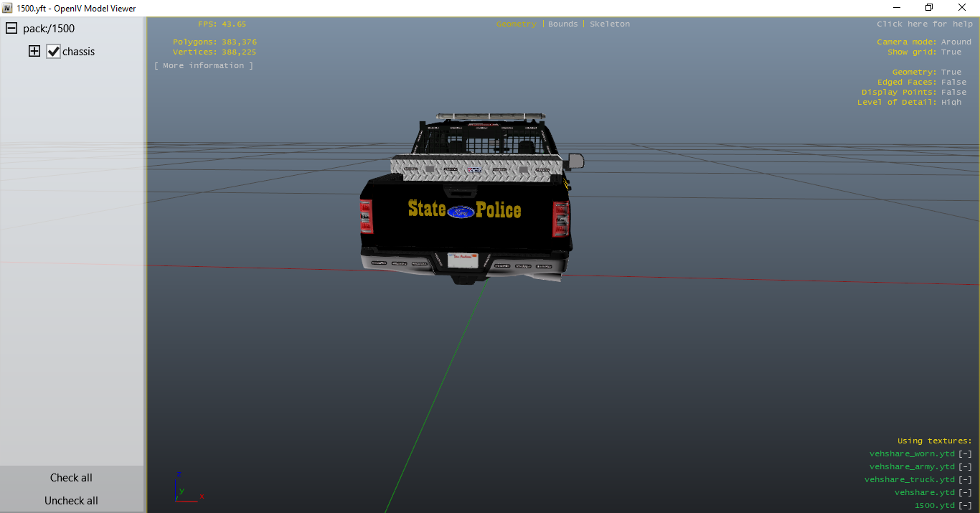The image size is (980, 513).
Task: Click the OpenIV app icon in title bar
Action: tap(8, 8)
